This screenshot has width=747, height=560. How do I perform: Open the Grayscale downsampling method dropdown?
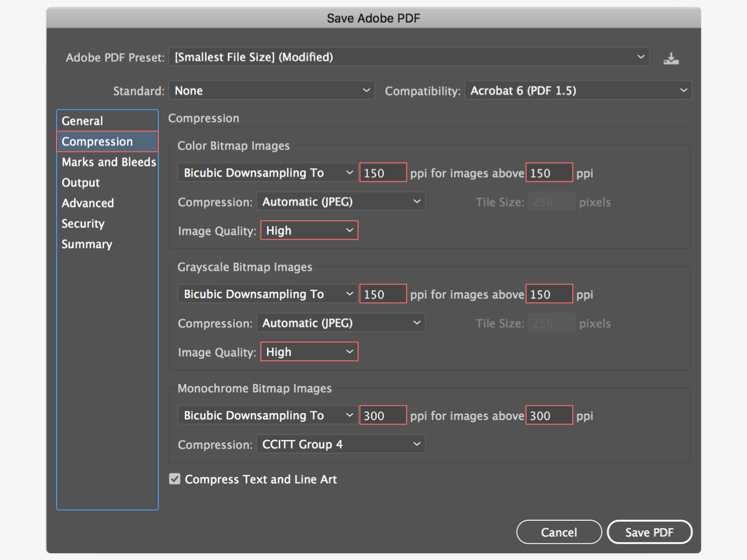(267, 294)
